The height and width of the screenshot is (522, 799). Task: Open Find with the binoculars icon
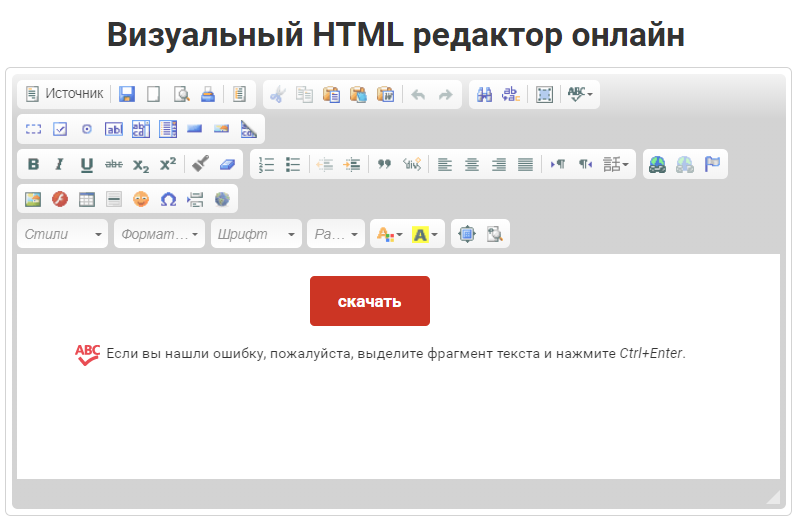484,95
